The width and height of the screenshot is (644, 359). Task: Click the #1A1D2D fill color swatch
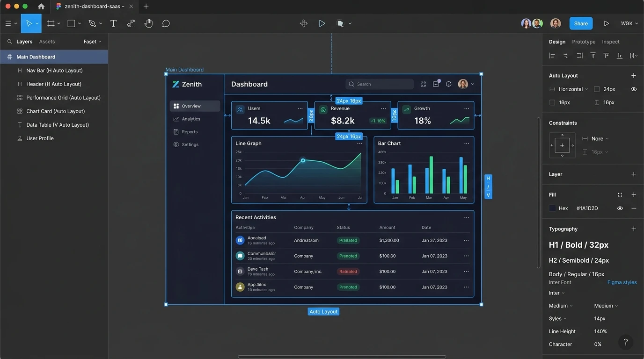(x=552, y=208)
